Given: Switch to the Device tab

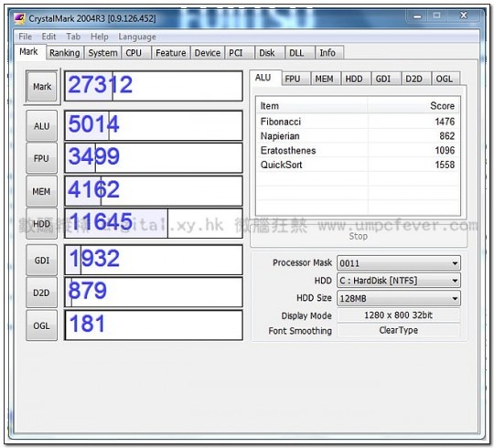Looking at the screenshot, I should click(x=208, y=53).
